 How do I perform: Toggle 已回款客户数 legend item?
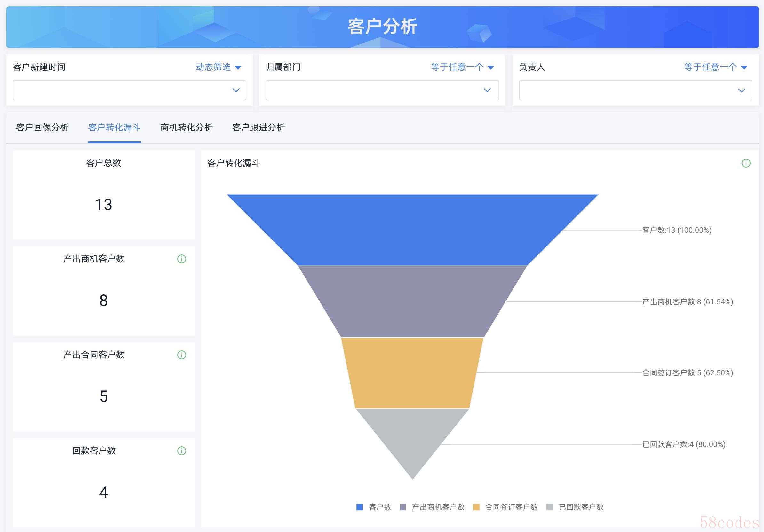click(575, 507)
